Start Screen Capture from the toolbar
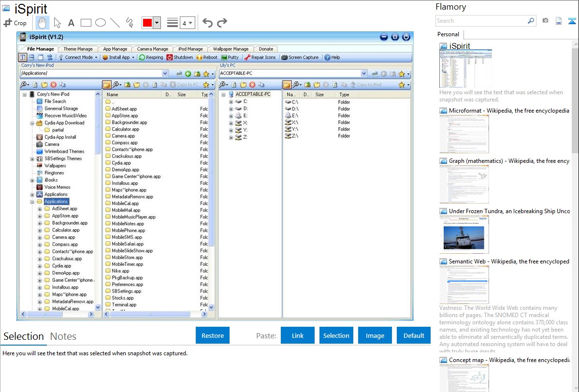This screenshot has width=579, height=392. click(300, 57)
